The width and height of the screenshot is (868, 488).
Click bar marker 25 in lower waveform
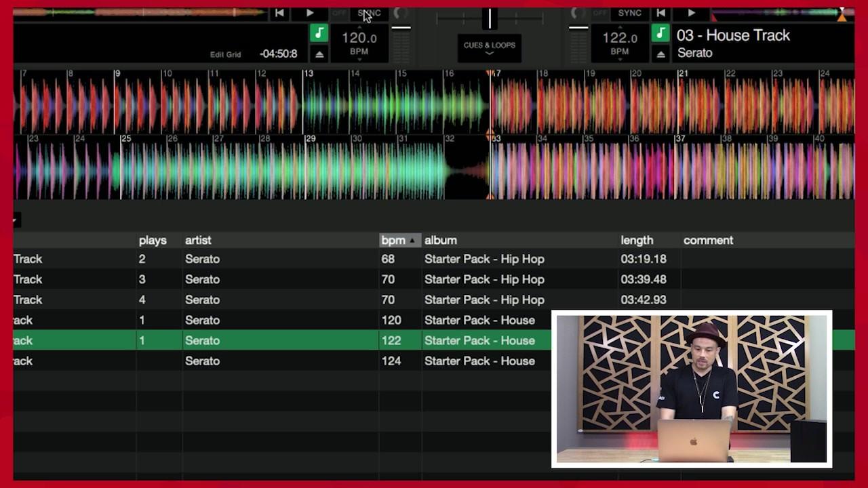point(126,138)
